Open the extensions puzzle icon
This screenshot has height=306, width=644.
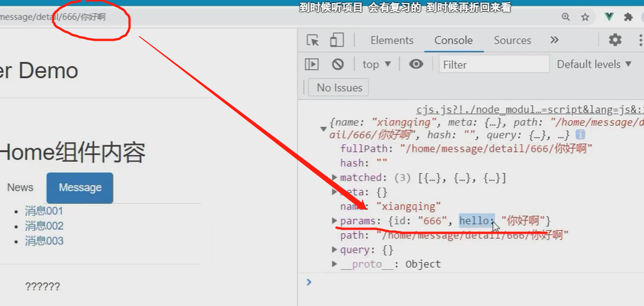628,17
